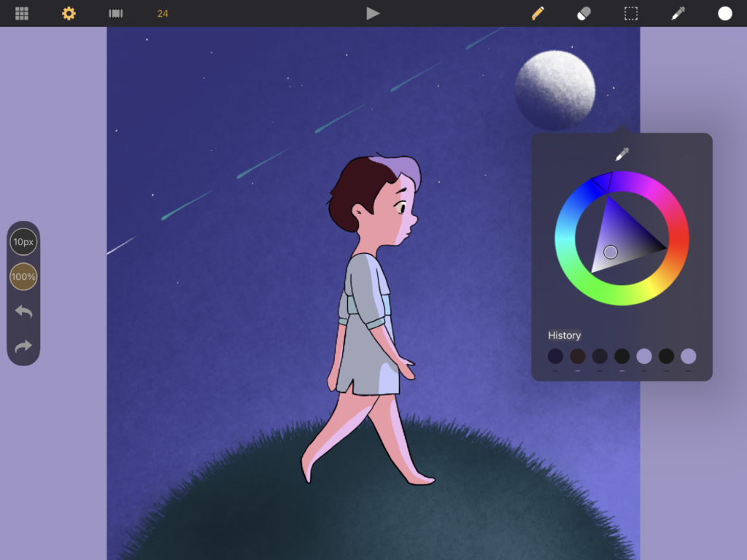Select the Pencil drawing tool
Screen dimensions: 747x560
538,13
